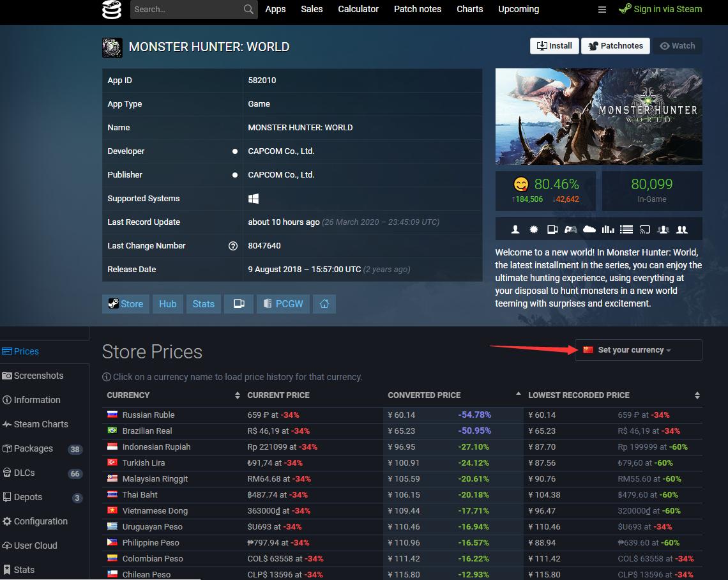Screen dimensions: 728x580
Task: Open the trading cards feature icon
Action: (552, 229)
